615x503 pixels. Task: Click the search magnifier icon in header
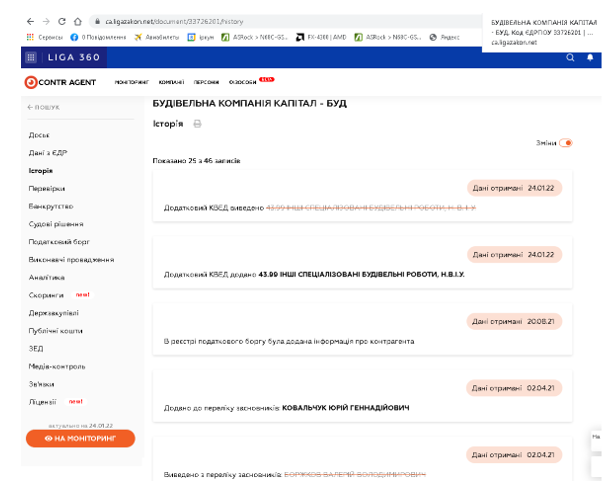pyautogui.click(x=571, y=58)
